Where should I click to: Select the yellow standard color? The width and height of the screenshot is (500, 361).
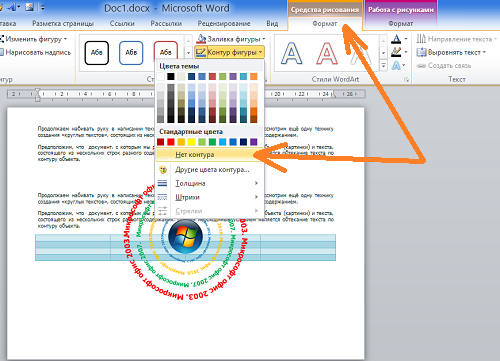click(x=191, y=142)
